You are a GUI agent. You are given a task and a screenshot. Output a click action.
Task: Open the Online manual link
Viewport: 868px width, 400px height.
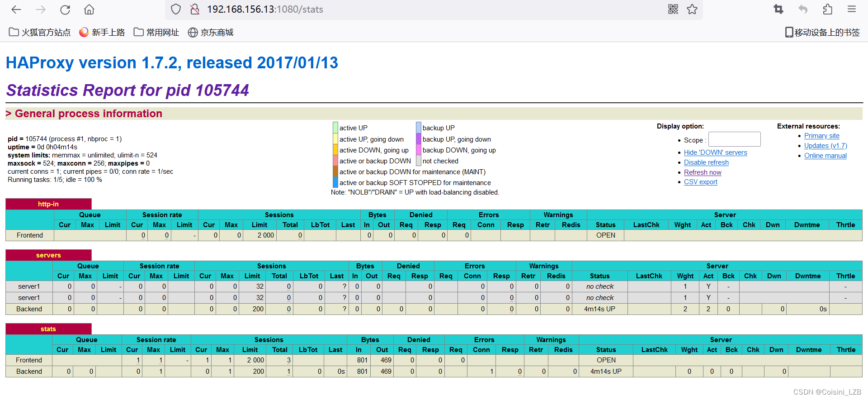click(x=825, y=156)
